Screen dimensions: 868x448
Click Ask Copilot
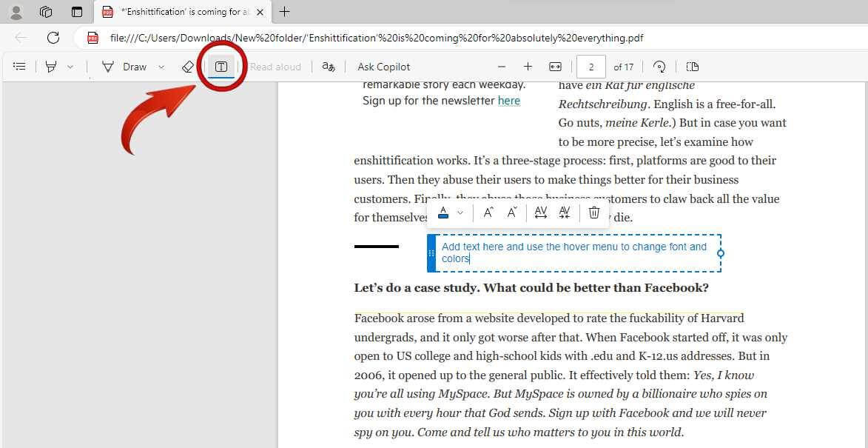383,67
